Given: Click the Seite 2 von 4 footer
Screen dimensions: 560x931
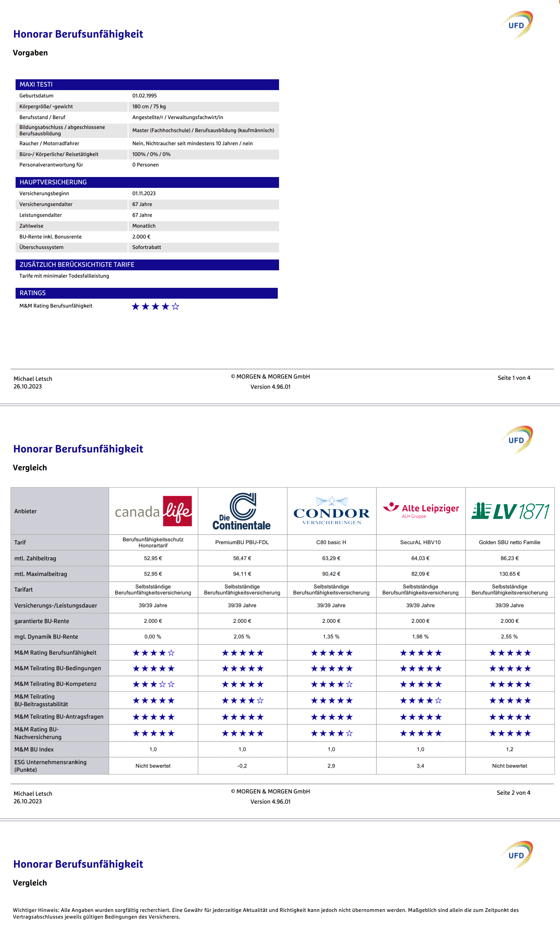Looking at the screenshot, I should [514, 793].
